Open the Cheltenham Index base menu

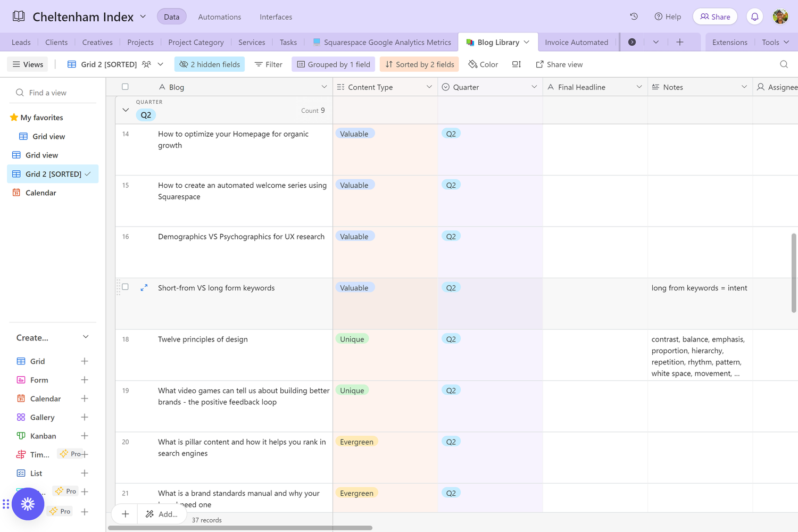(143, 16)
